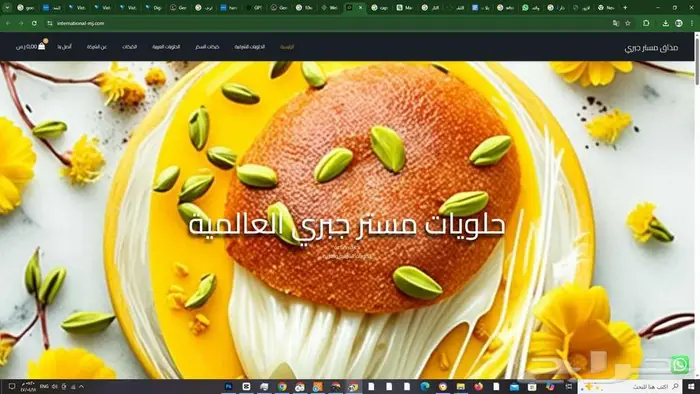
Task: Show hidden tray icons chevron
Action: (x=81, y=386)
